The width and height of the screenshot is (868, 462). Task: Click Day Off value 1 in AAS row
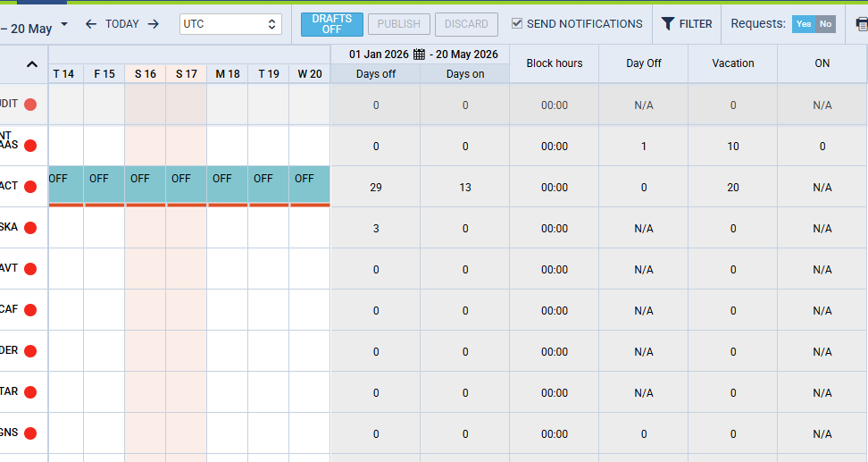pyautogui.click(x=643, y=147)
